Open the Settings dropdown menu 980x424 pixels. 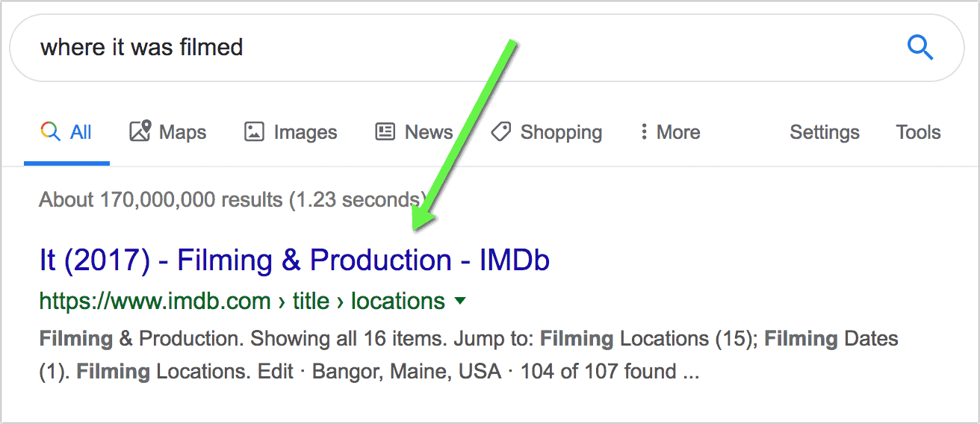(825, 133)
